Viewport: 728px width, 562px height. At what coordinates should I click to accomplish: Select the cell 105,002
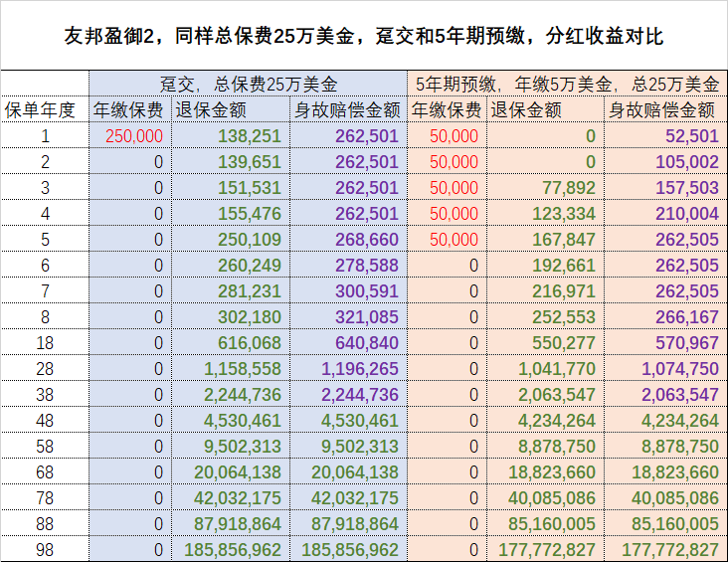[665, 161]
